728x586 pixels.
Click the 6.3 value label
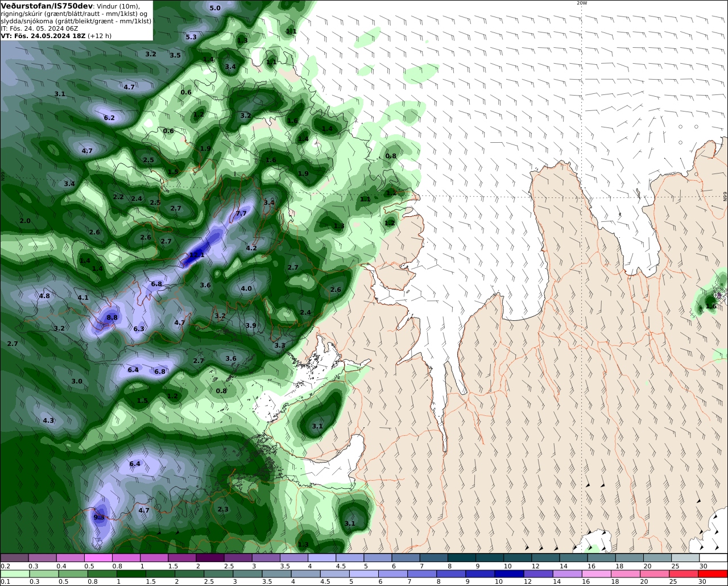pyautogui.click(x=139, y=329)
